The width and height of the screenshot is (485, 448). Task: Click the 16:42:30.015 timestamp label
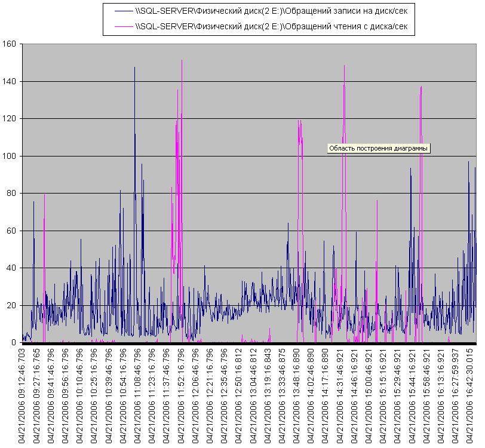click(471, 395)
